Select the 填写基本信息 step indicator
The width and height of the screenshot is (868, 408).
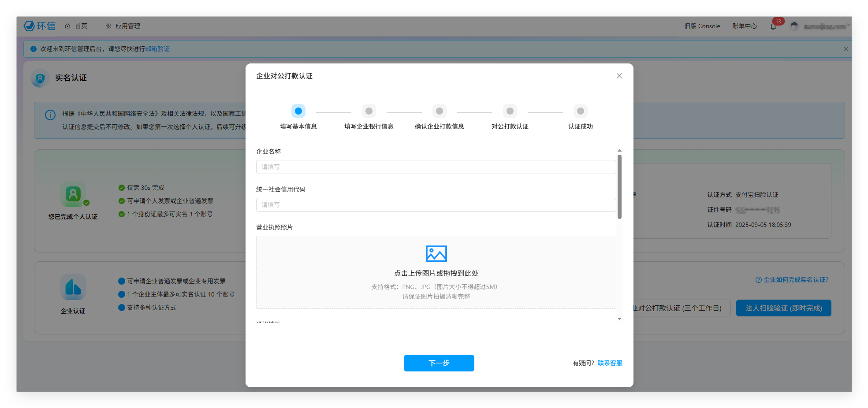(298, 111)
